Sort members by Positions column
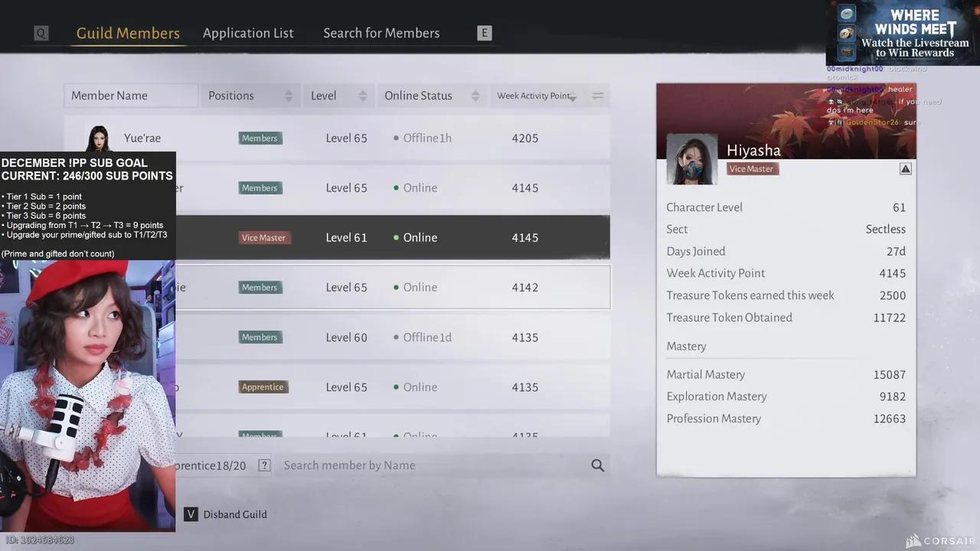Image resolution: width=980 pixels, height=551 pixels. pos(249,96)
